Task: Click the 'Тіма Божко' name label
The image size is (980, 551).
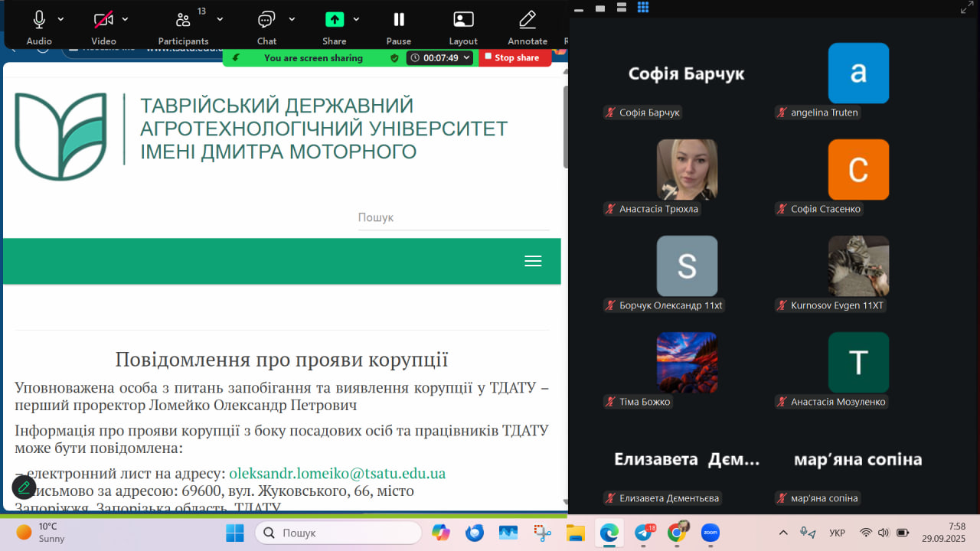Action: click(645, 402)
